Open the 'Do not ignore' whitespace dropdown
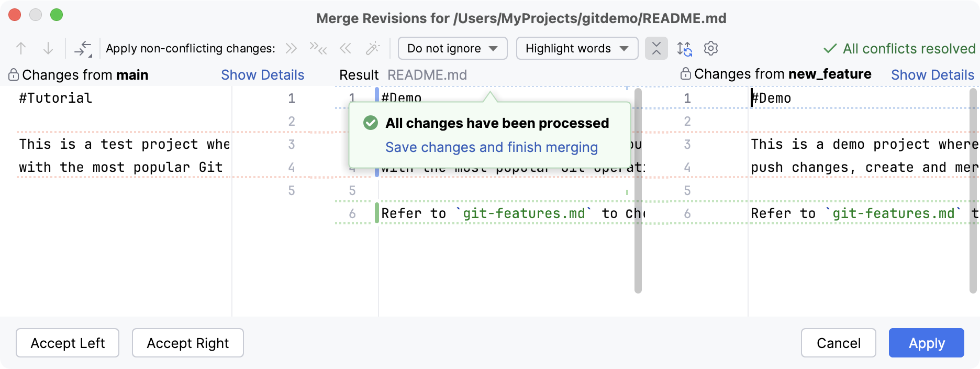Viewport: 980px width, 369px height. click(452, 49)
